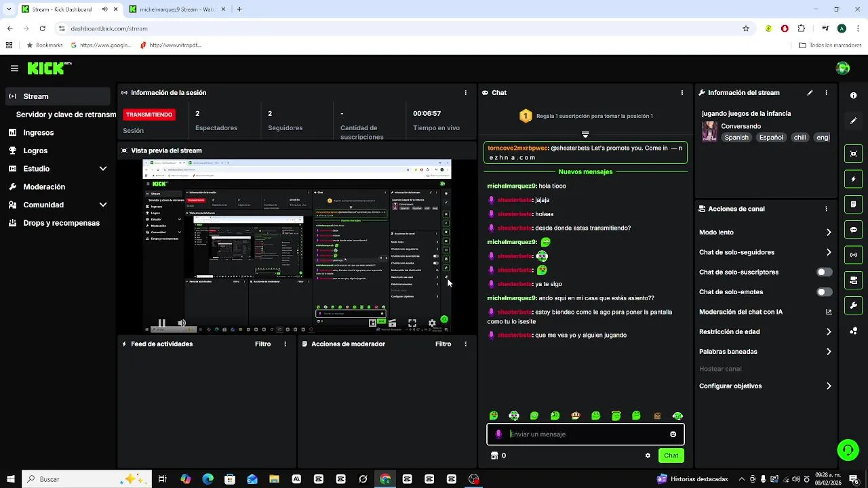Toggle the wrench widget in right rail

coord(854,305)
